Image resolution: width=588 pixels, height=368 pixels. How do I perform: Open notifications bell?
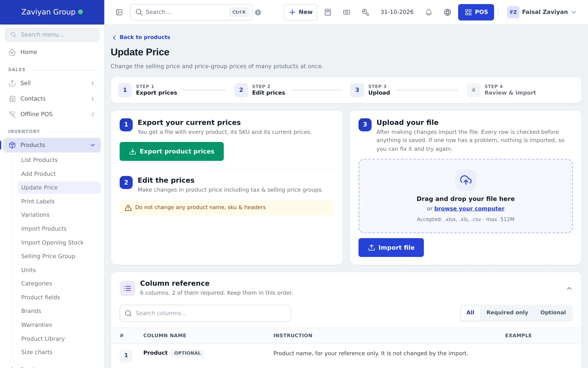[429, 12]
